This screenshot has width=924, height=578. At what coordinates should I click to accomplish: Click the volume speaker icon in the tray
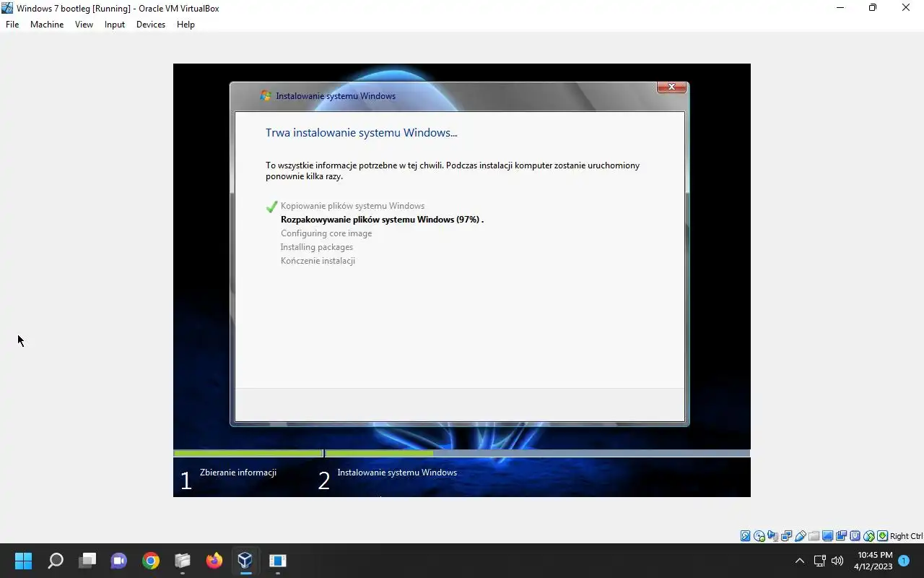(x=837, y=561)
